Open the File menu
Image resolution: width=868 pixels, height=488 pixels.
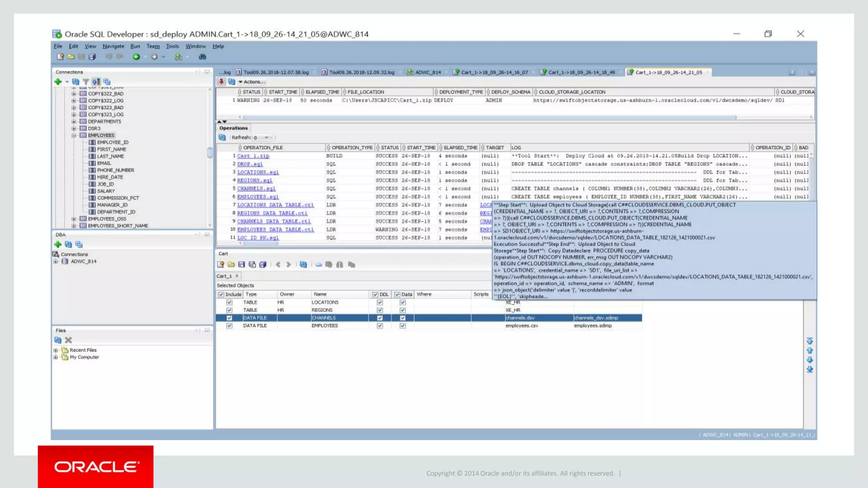58,46
